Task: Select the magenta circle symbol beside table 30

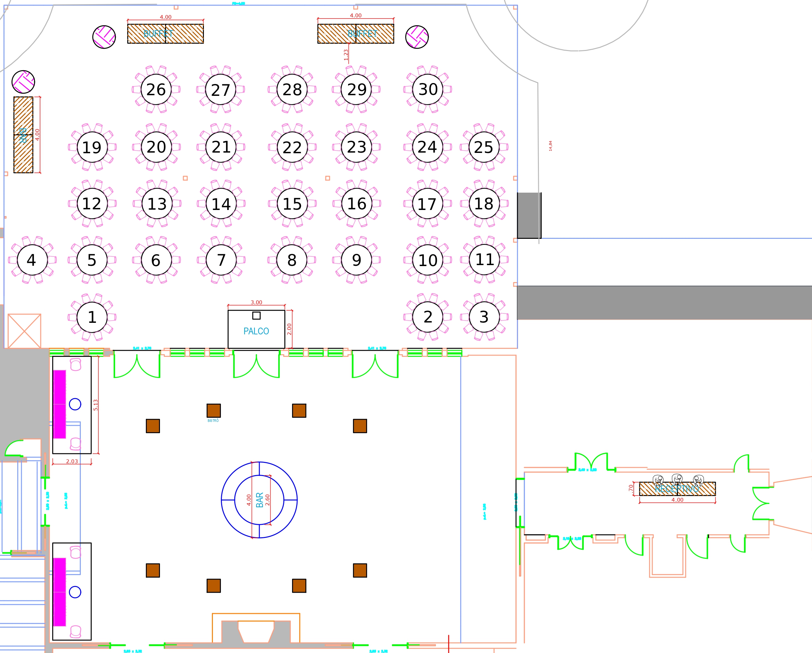Action: coord(417,37)
